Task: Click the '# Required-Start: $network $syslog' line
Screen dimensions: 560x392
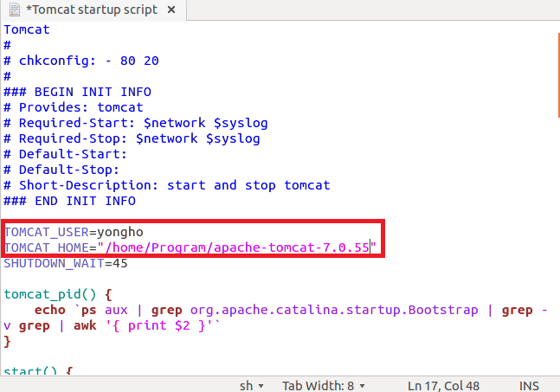Action: pyautogui.click(x=136, y=123)
